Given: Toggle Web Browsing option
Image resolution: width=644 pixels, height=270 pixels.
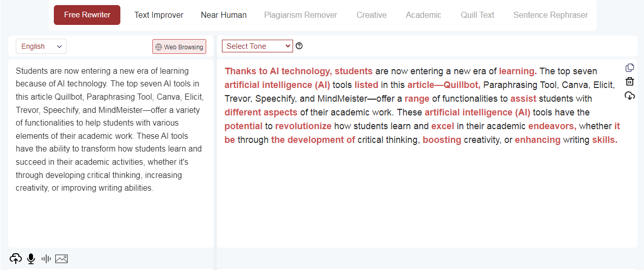Looking at the screenshot, I should [x=179, y=46].
